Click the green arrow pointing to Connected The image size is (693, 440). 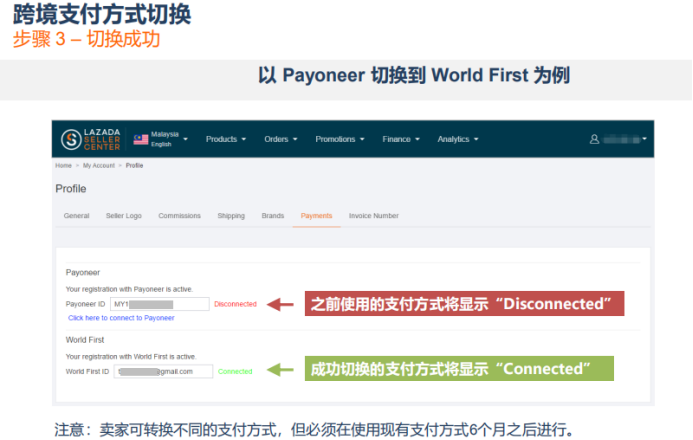click(x=282, y=370)
